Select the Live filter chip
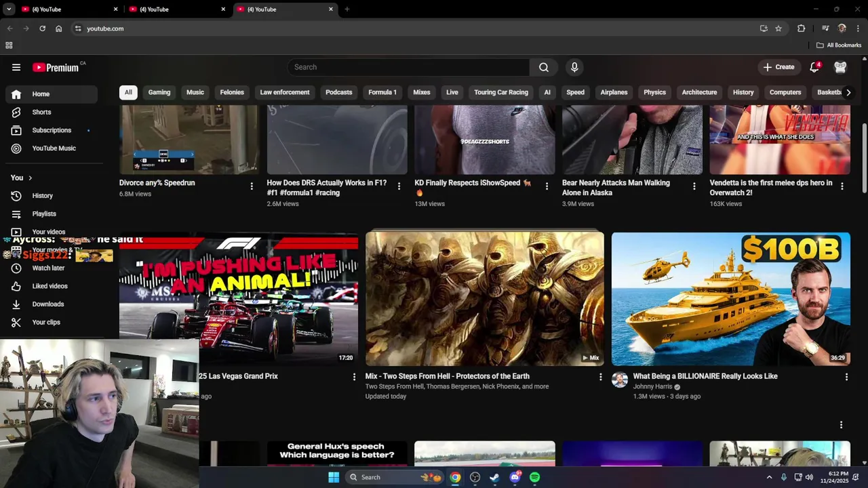868x488 pixels. click(x=452, y=92)
